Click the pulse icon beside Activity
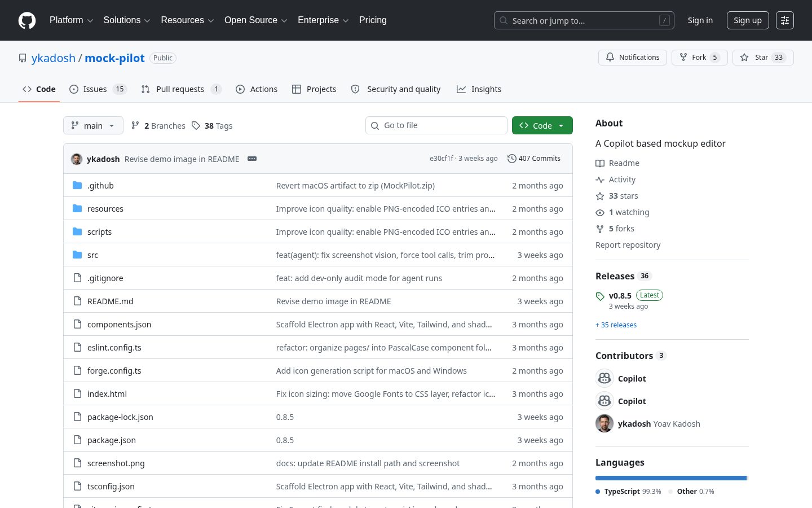Viewport: 812px width, 508px height. click(600, 179)
